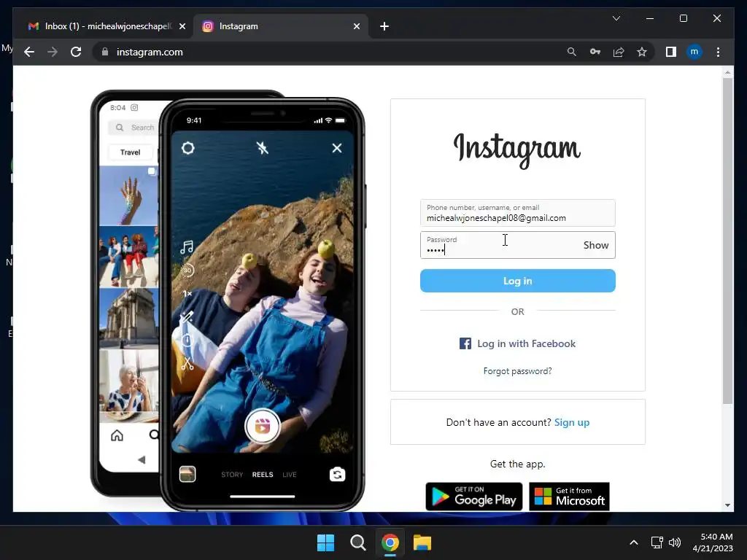Open the Chrome three-dot menu
Viewport: 747px width, 560px height.
(x=718, y=52)
